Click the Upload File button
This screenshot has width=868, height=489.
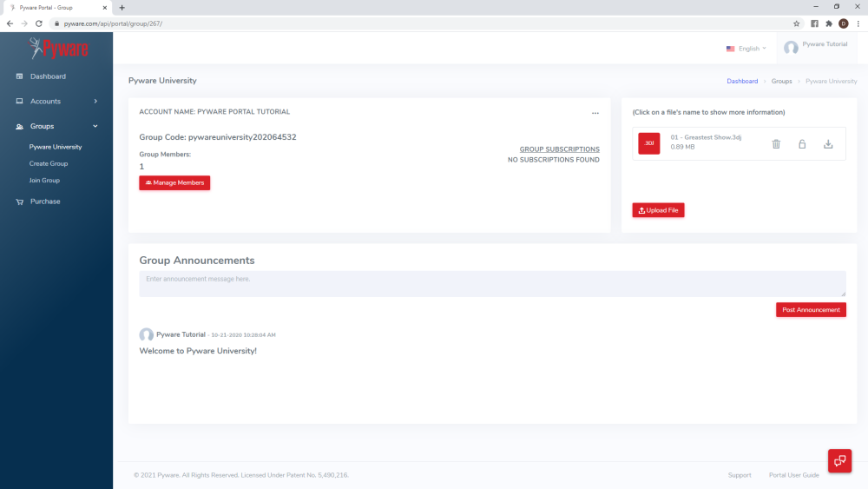point(658,210)
